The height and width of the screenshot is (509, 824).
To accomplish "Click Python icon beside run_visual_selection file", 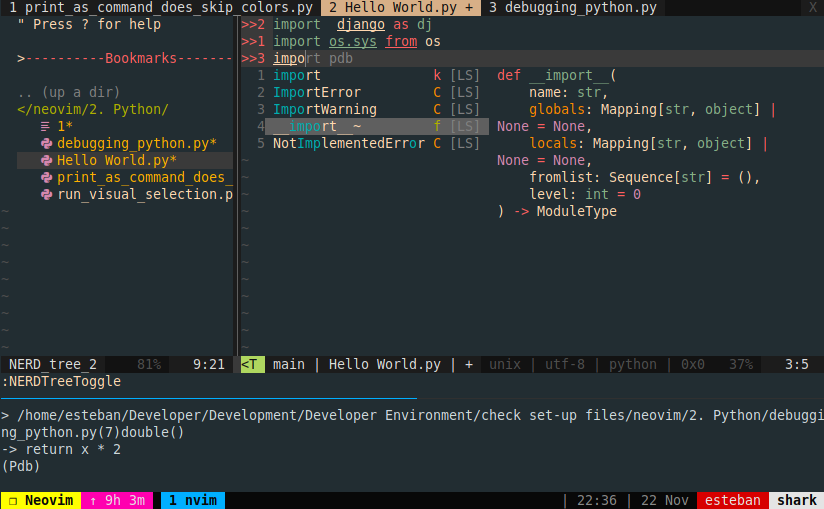I will click(46, 194).
